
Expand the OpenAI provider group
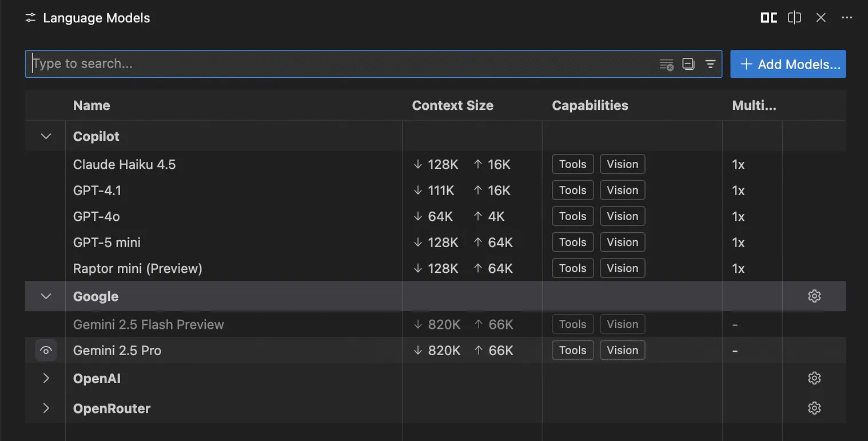(46, 378)
